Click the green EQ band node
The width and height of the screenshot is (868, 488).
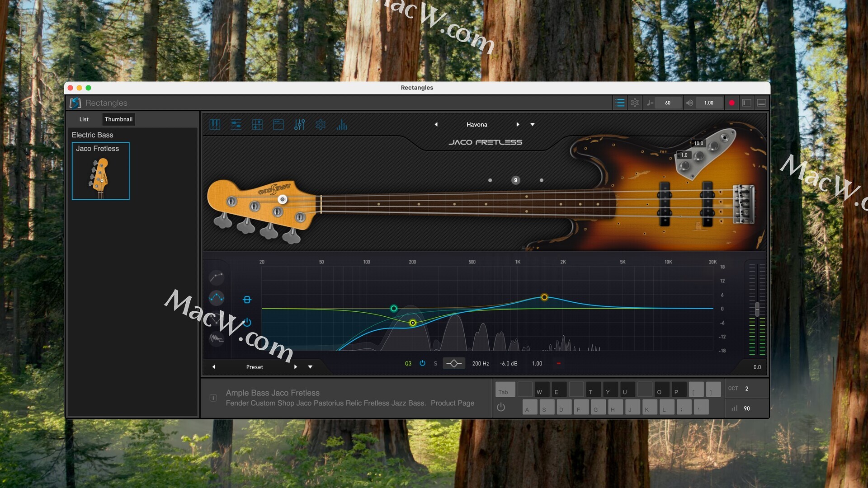pos(394,309)
